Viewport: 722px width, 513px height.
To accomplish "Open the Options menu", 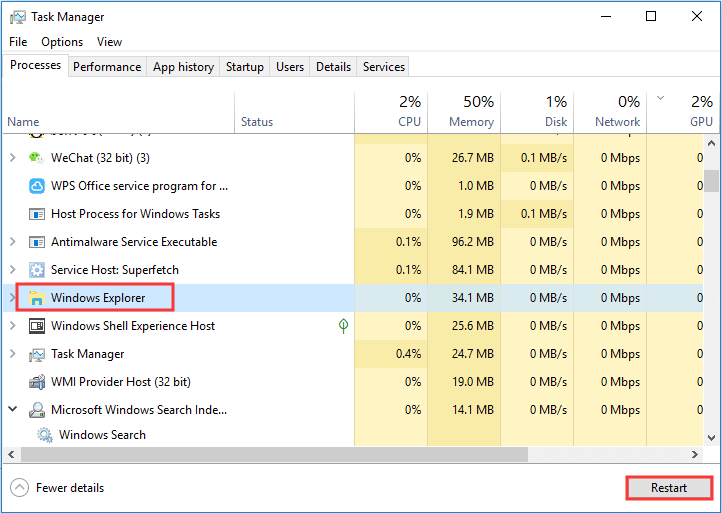I will point(62,42).
